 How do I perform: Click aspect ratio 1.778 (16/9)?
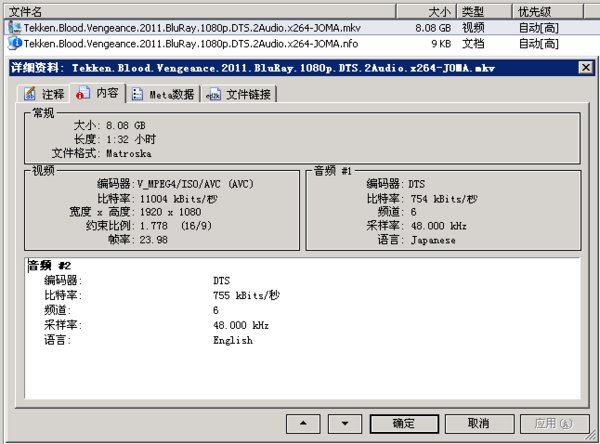pos(176,226)
